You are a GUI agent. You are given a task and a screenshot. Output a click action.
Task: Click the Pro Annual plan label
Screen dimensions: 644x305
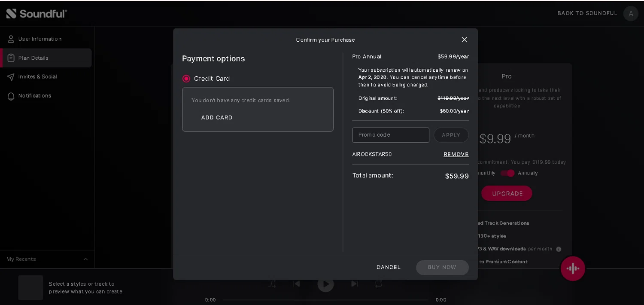[367, 57]
